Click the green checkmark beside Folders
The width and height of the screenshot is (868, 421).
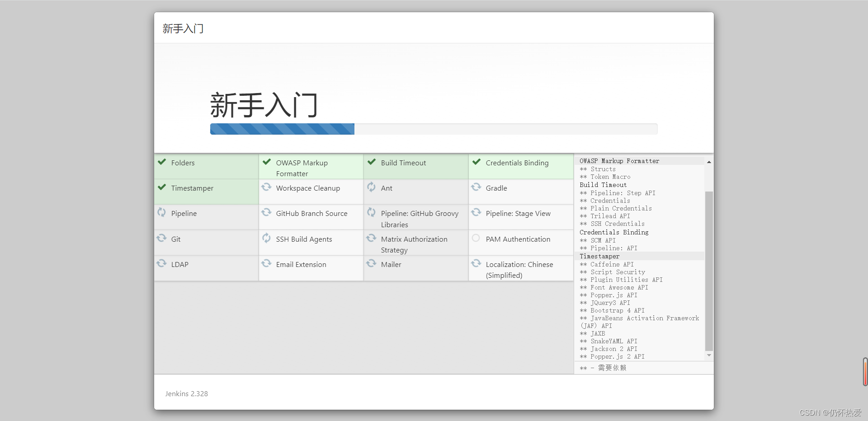pos(161,162)
